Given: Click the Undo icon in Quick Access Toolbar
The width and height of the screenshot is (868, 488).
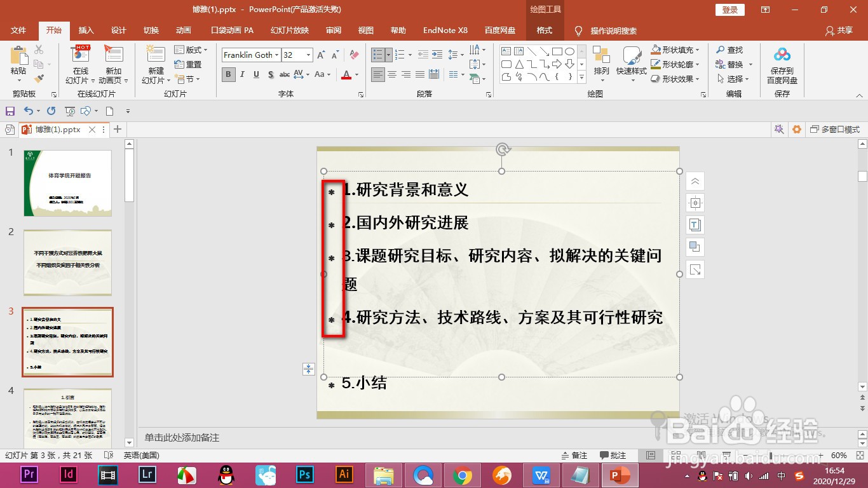Looking at the screenshot, I should [x=29, y=110].
